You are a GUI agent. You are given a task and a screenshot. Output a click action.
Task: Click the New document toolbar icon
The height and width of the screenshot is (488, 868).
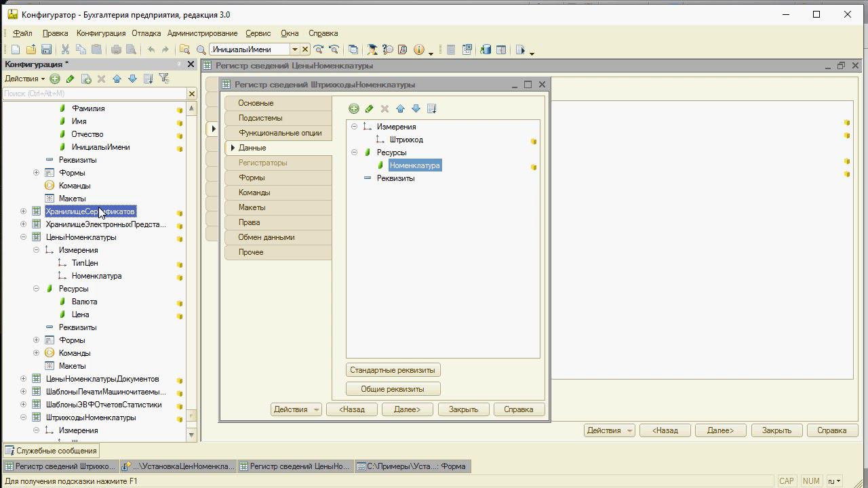(15, 49)
